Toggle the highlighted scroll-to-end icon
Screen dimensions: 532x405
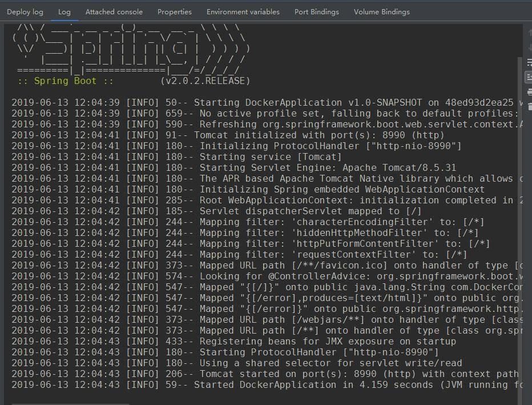529,77
